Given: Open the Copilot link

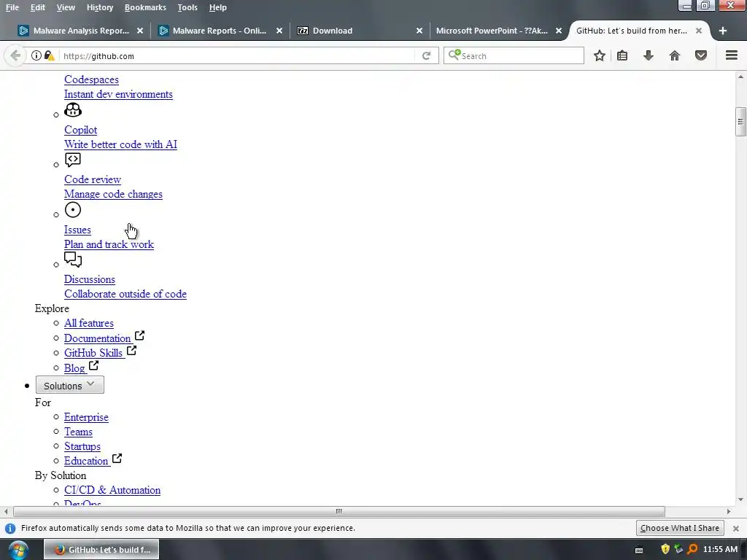Looking at the screenshot, I should [80, 130].
